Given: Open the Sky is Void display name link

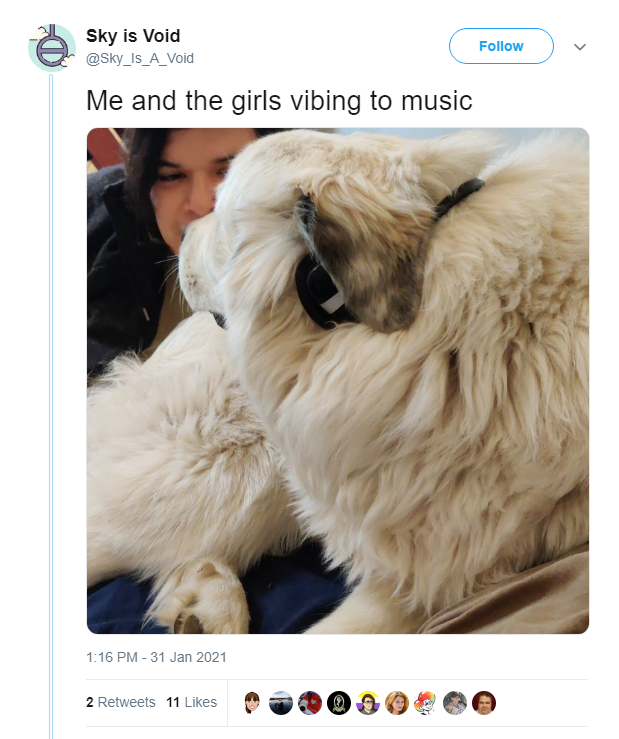Looking at the screenshot, I should point(133,36).
